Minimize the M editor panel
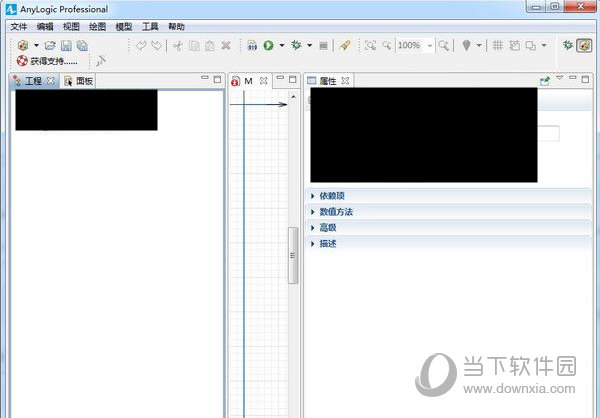The width and height of the screenshot is (600, 418). click(x=280, y=78)
